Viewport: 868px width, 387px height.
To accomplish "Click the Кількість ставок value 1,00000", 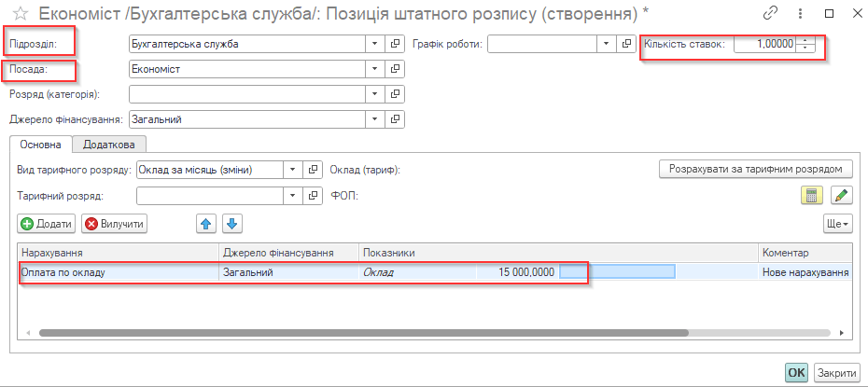I will 765,44.
